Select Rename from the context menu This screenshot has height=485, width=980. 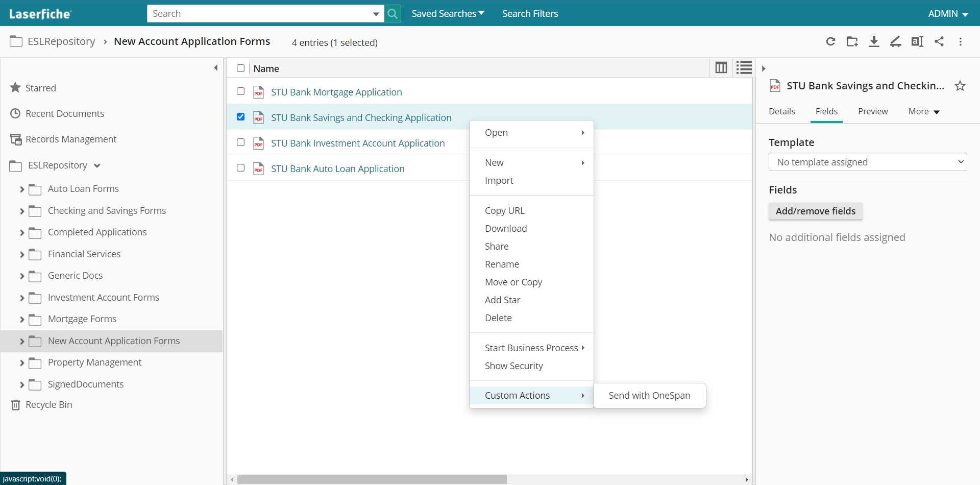click(531, 264)
